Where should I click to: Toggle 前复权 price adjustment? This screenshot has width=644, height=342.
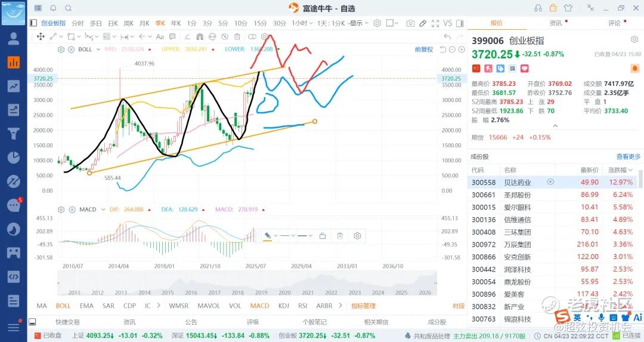(424, 50)
